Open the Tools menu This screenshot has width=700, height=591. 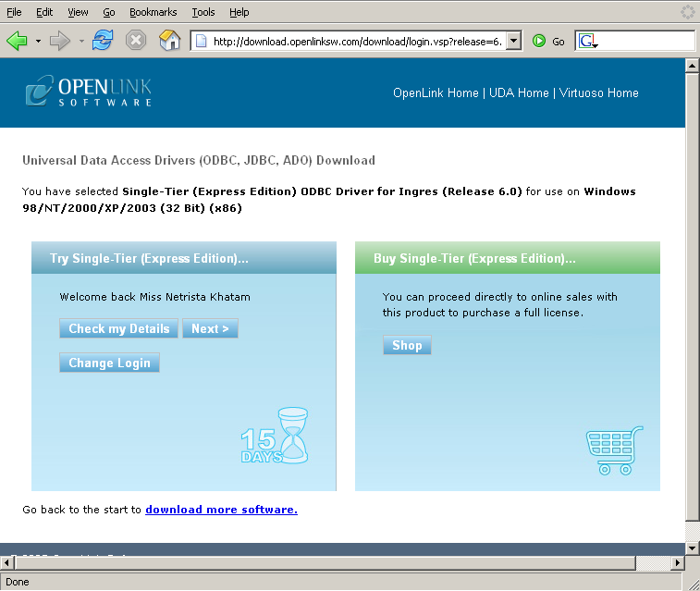point(203,12)
